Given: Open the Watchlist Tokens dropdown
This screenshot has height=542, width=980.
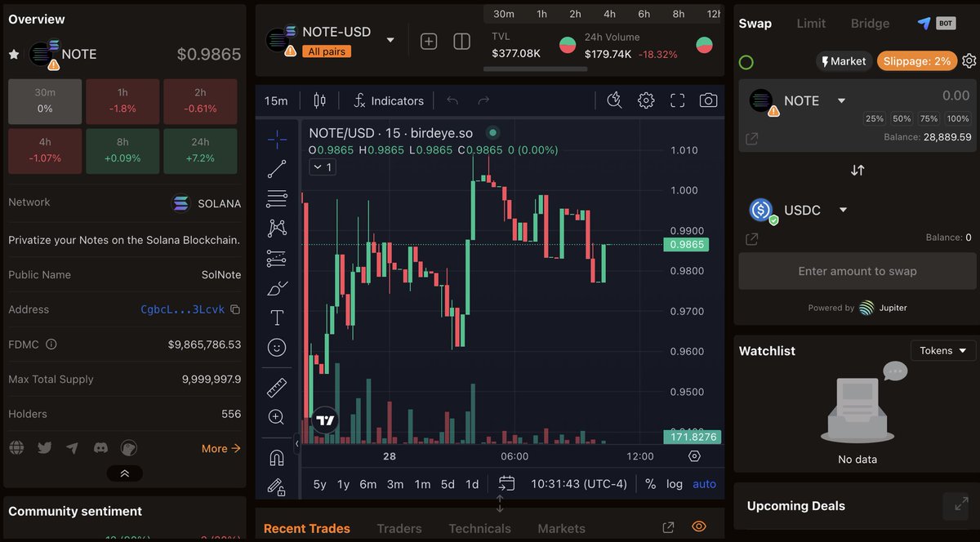Looking at the screenshot, I should [943, 350].
